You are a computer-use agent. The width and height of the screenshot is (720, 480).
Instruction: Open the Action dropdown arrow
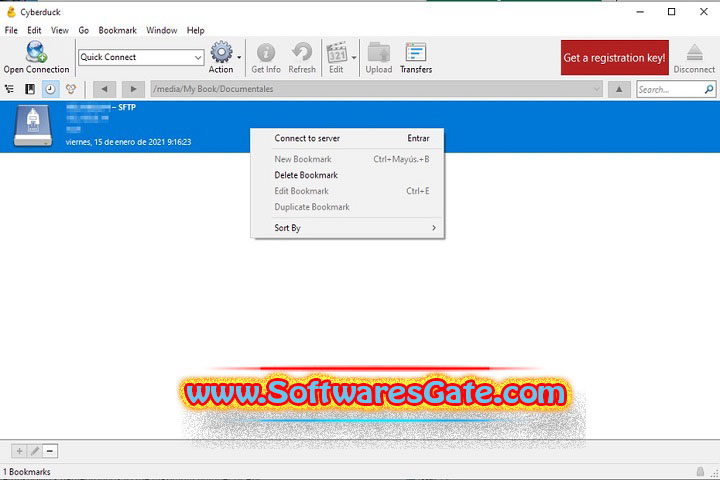tap(239, 57)
